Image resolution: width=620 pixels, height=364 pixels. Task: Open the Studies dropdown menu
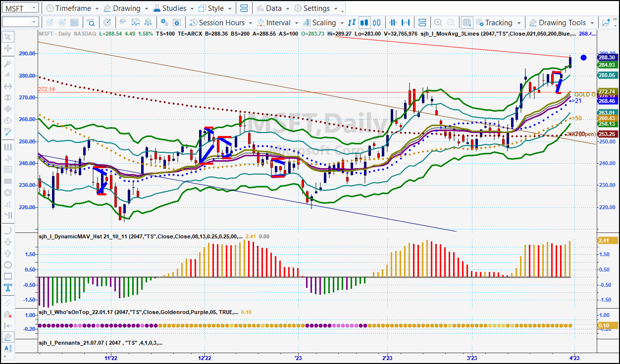pyautogui.click(x=173, y=8)
